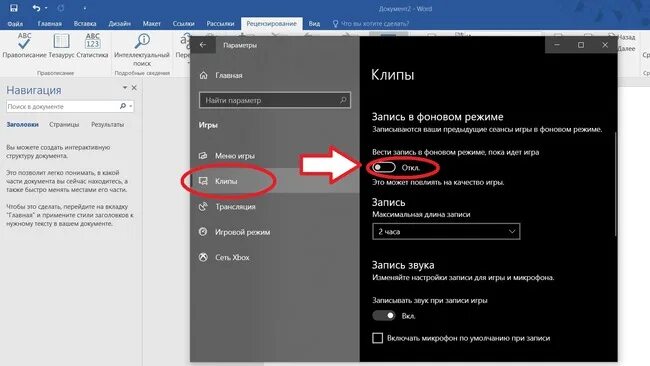This screenshot has height=366, width=650.
Task: Launch Интеллектуальный поиск smart lookup
Action: (x=142, y=49)
